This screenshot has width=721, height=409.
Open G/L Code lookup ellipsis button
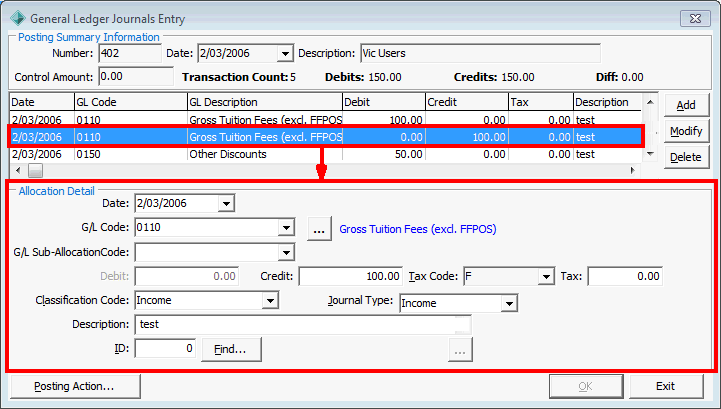[320, 229]
